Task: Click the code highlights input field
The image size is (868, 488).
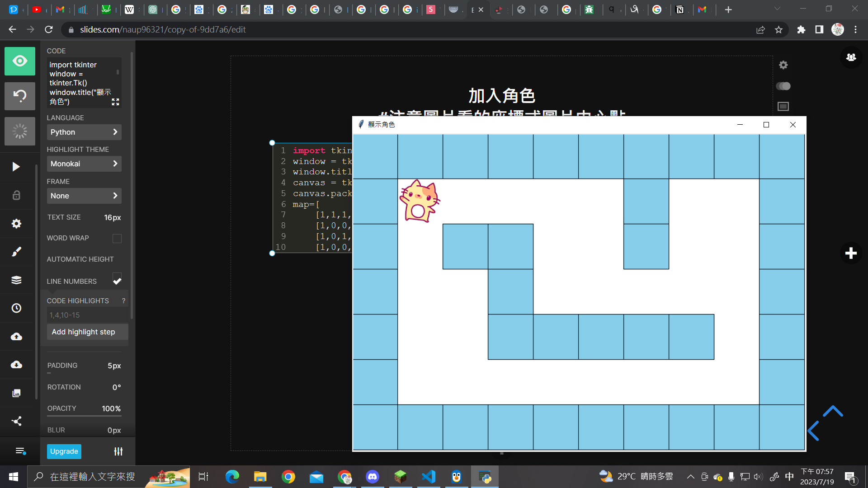Action: [86, 315]
